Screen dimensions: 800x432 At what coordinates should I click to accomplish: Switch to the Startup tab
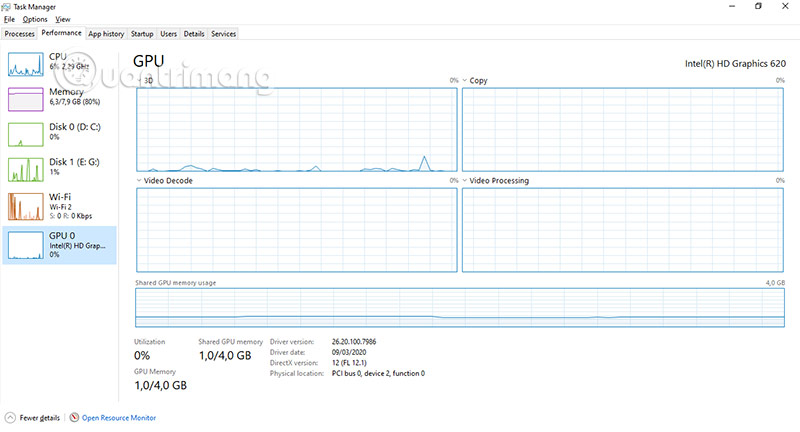click(x=142, y=34)
